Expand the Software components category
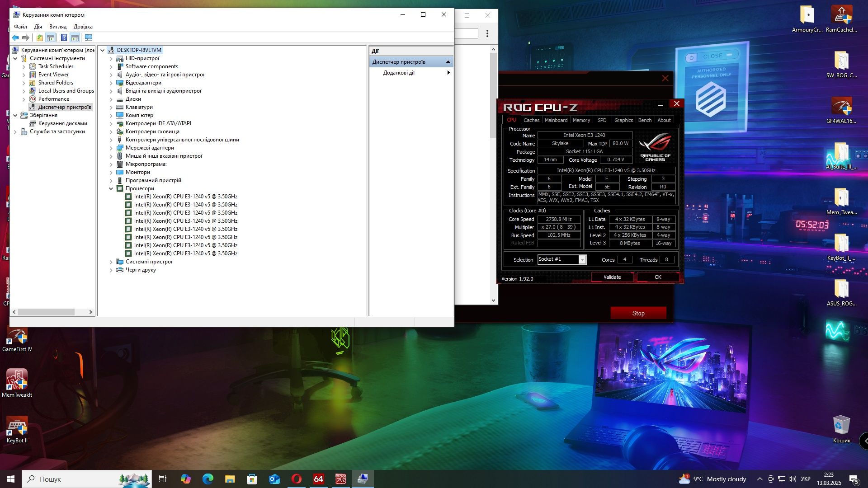This screenshot has width=868, height=488. [x=111, y=67]
